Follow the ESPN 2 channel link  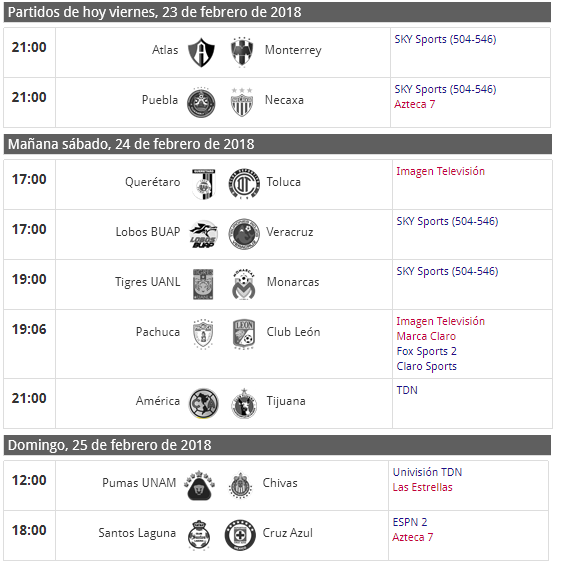pyautogui.click(x=410, y=522)
